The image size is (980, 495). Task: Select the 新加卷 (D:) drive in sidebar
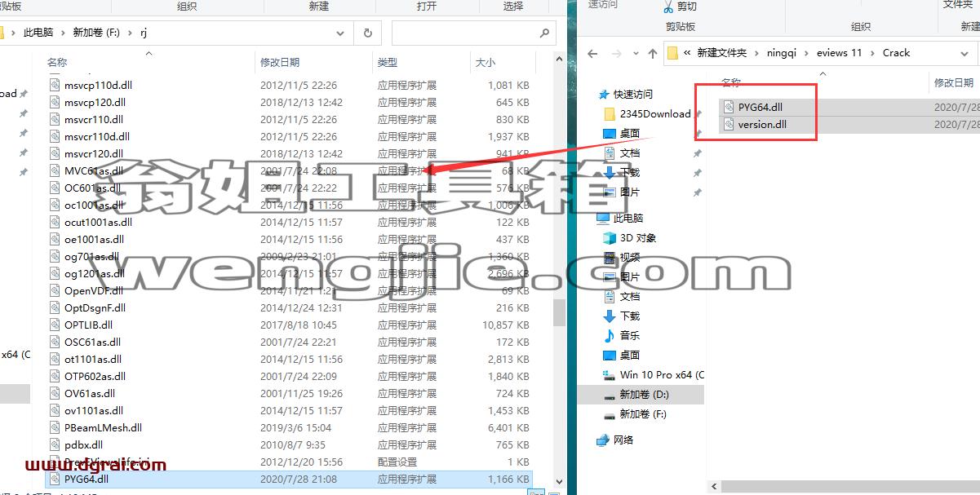click(x=644, y=394)
